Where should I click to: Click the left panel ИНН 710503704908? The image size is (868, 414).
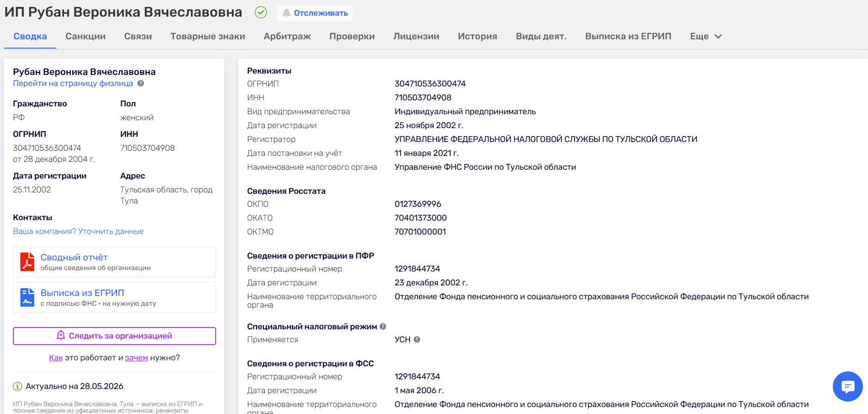148,148
